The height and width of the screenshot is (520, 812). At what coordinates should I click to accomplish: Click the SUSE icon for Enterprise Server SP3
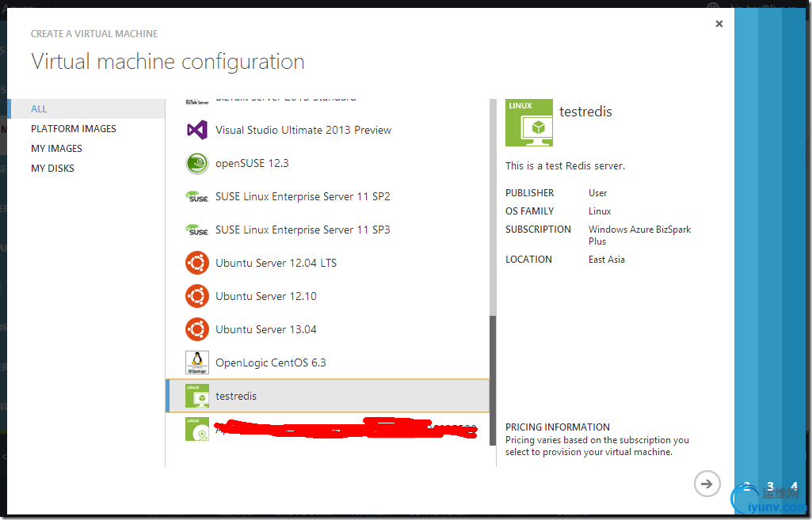coord(197,230)
